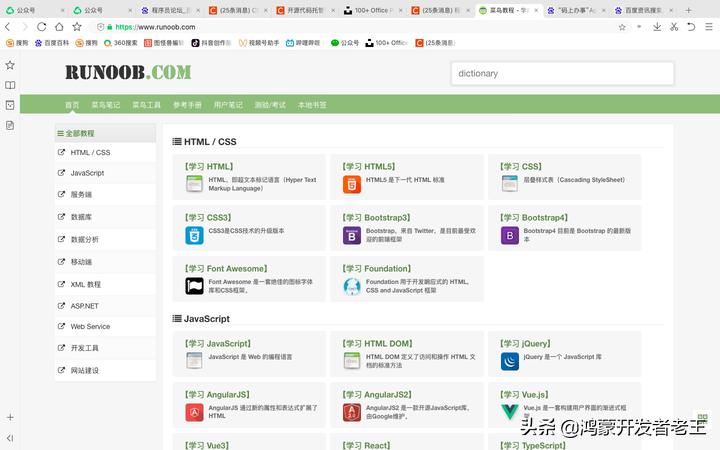Click the dropdown arrow in address bar
This screenshot has height=450, width=720.
[x=639, y=27]
